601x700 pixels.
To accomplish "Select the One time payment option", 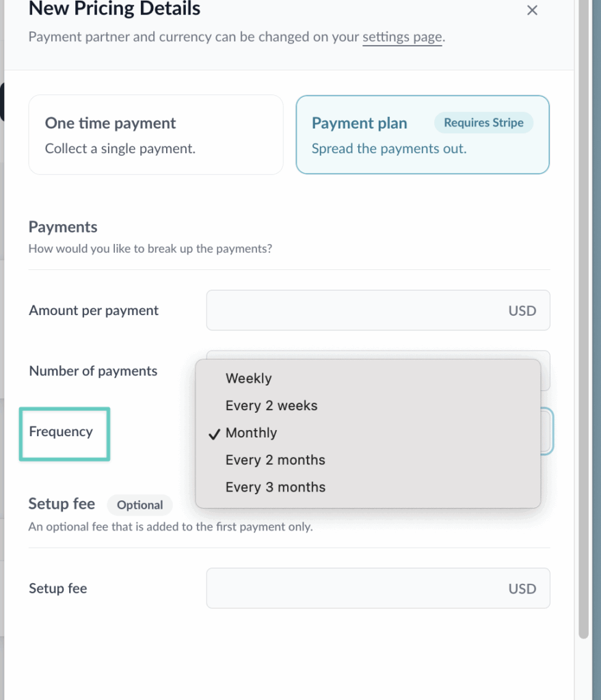I will (x=156, y=135).
